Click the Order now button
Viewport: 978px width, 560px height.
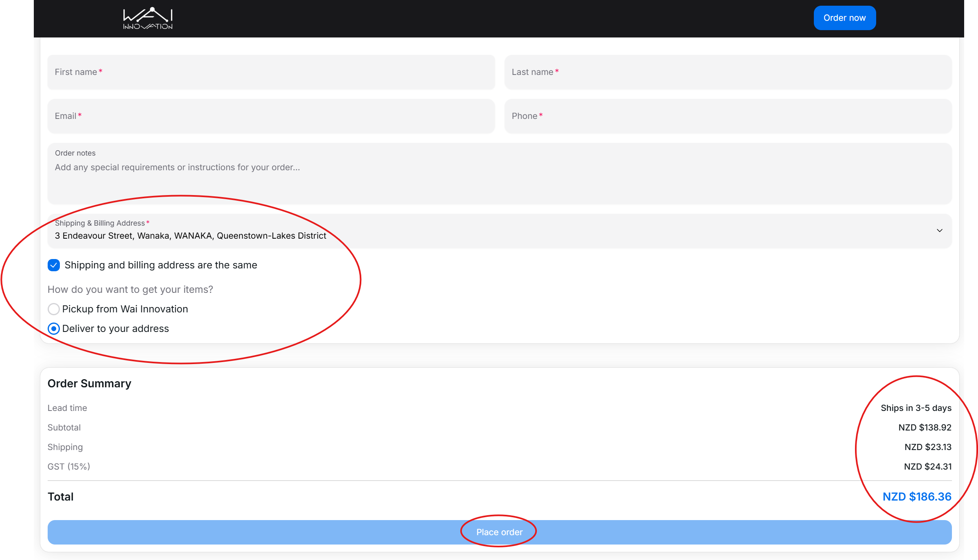844,18
